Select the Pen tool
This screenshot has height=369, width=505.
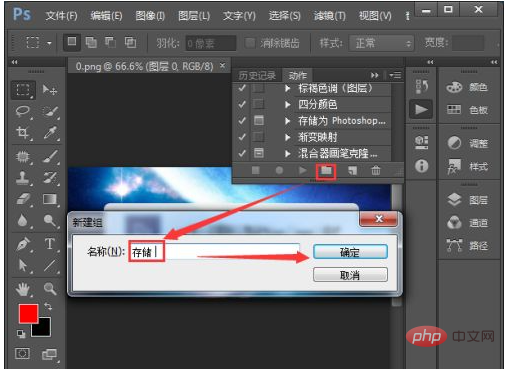coord(23,244)
